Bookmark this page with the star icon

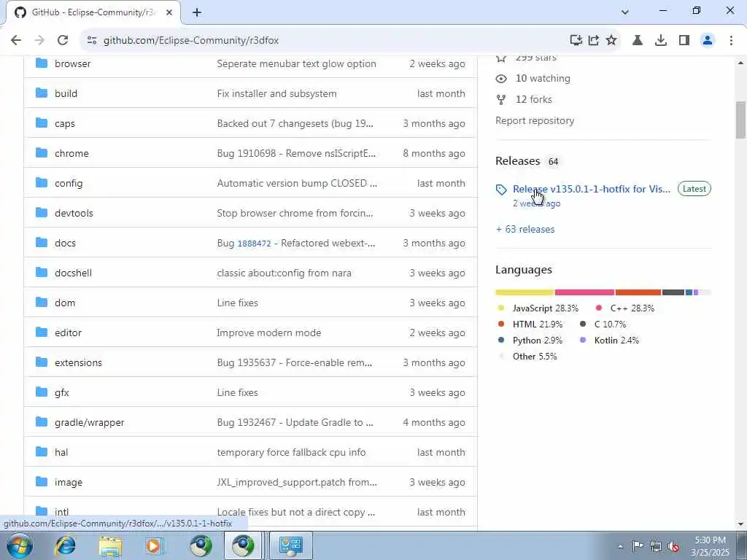[611, 41]
